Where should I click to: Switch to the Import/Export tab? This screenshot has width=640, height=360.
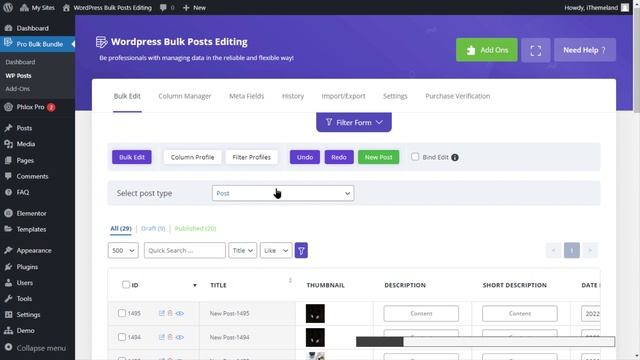343,96
